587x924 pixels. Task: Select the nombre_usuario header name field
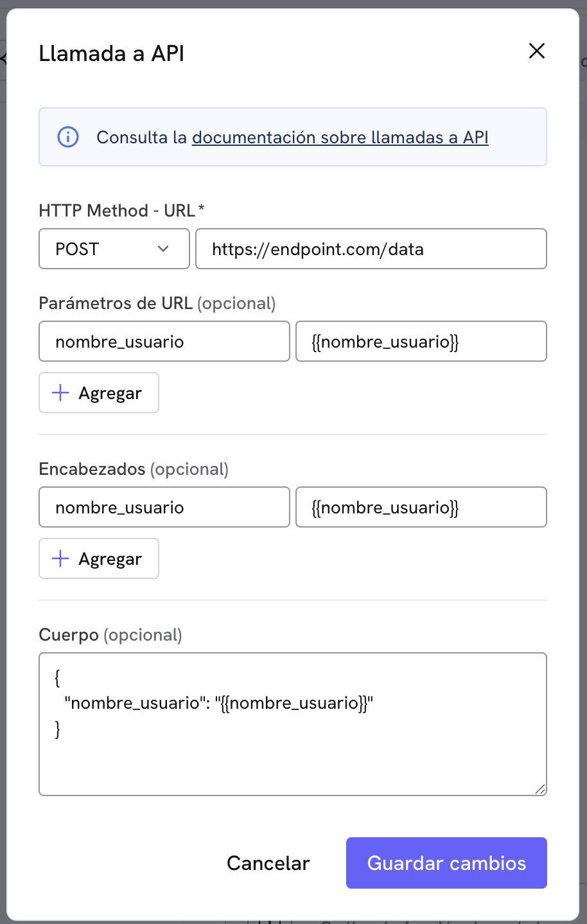164,507
